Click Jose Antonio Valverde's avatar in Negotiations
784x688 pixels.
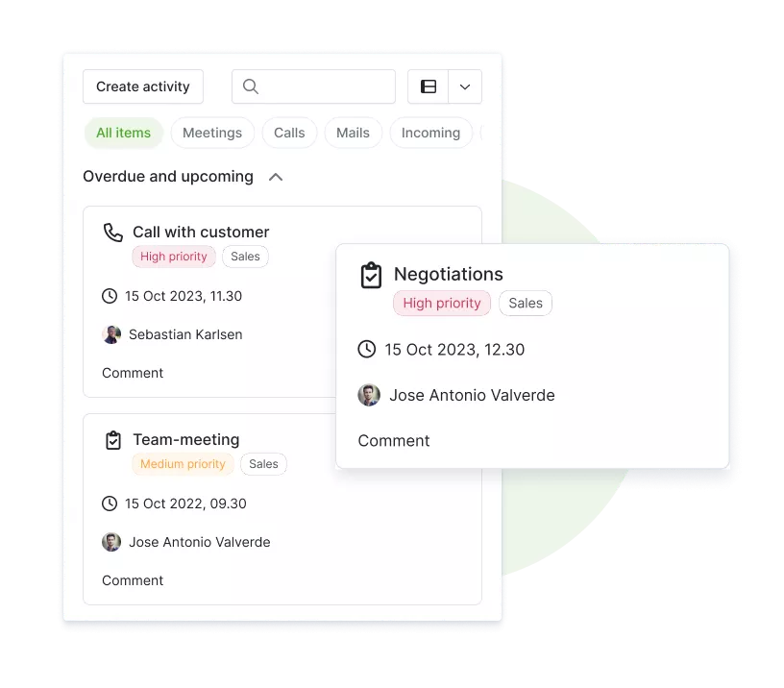tap(369, 395)
